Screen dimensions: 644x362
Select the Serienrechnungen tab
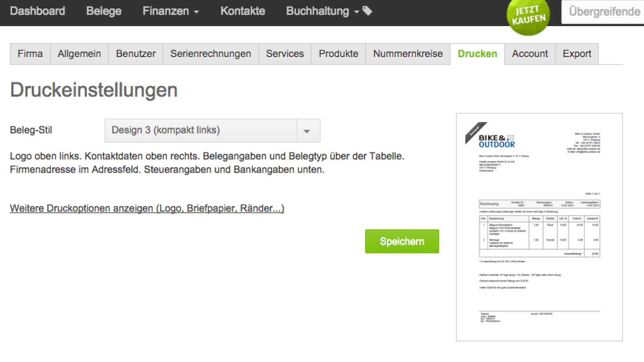pyautogui.click(x=210, y=53)
